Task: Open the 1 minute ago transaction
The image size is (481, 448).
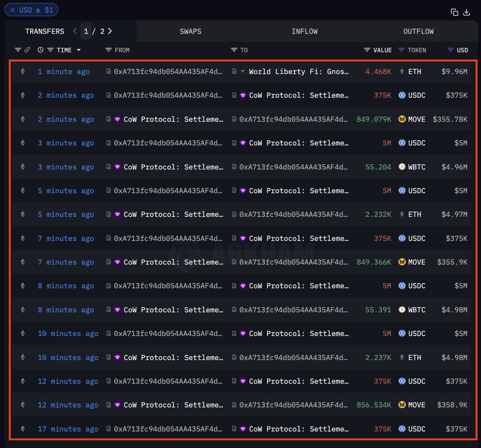Action: 64,71
